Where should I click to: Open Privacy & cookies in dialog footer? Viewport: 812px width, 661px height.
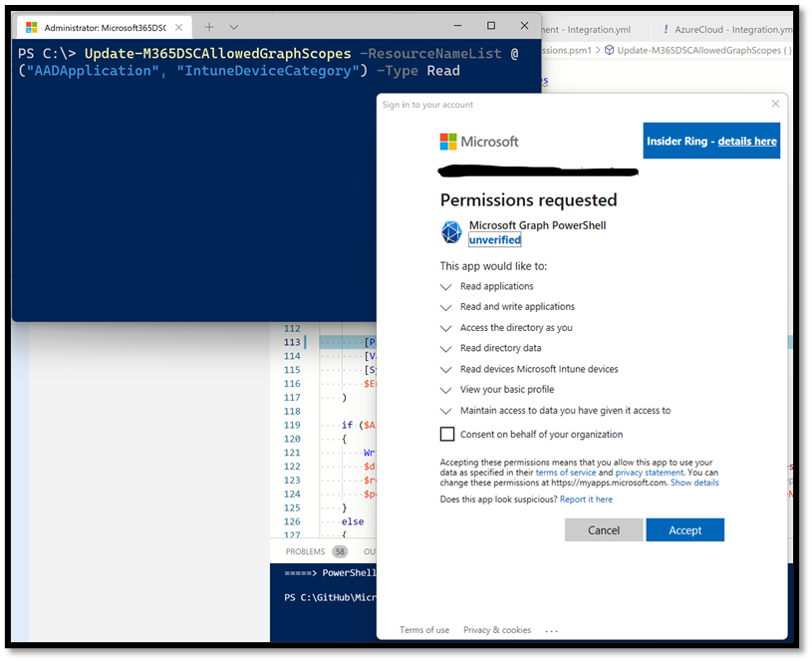pyautogui.click(x=497, y=630)
